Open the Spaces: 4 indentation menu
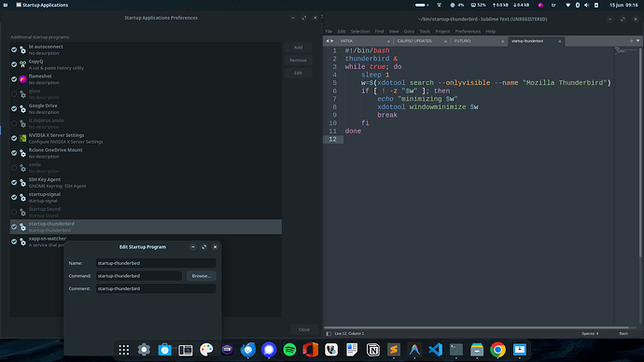The image size is (644, 362). coord(590,334)
